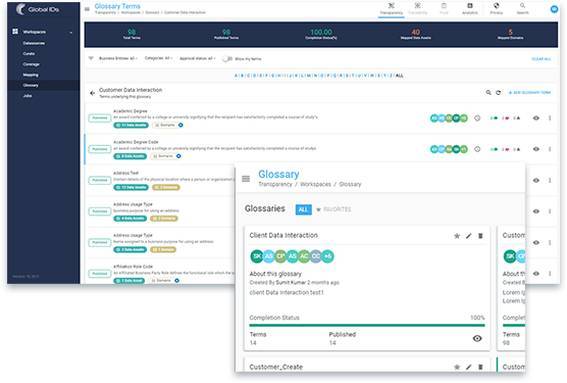The image size is (567, 383).
Task: Open history clock for Academic Degree Code row
Action: (477, 149)
